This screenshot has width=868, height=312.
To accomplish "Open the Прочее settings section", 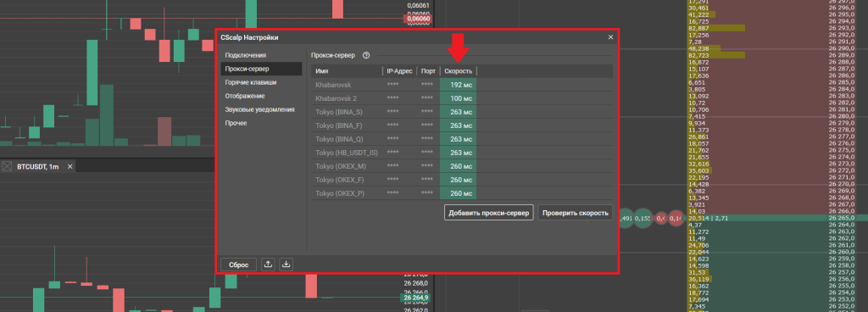I will click(236, 123).
